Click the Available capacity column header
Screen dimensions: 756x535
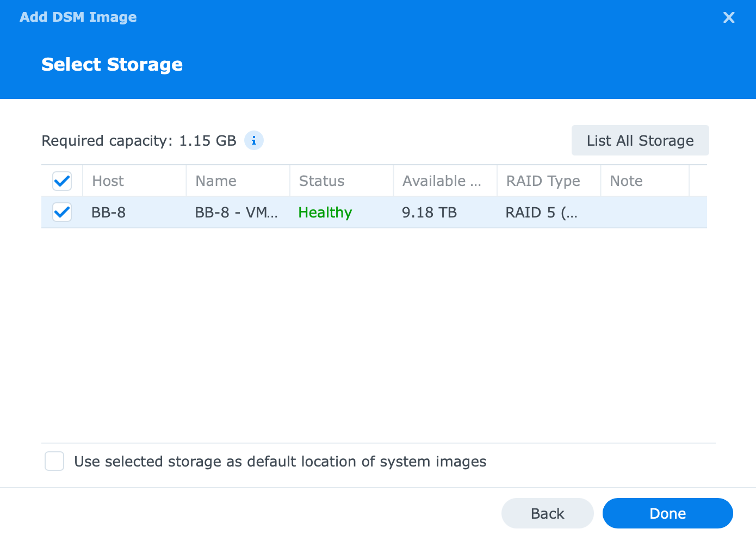coord(442,181)
